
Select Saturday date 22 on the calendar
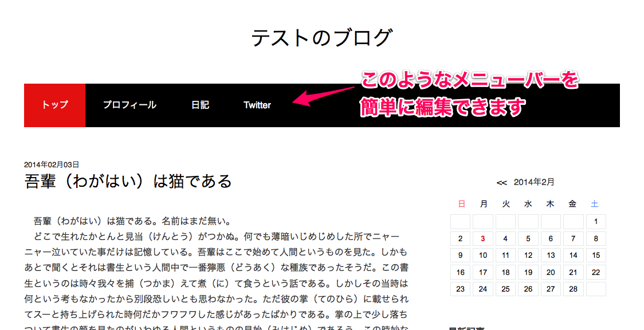(x=595, y=272)
